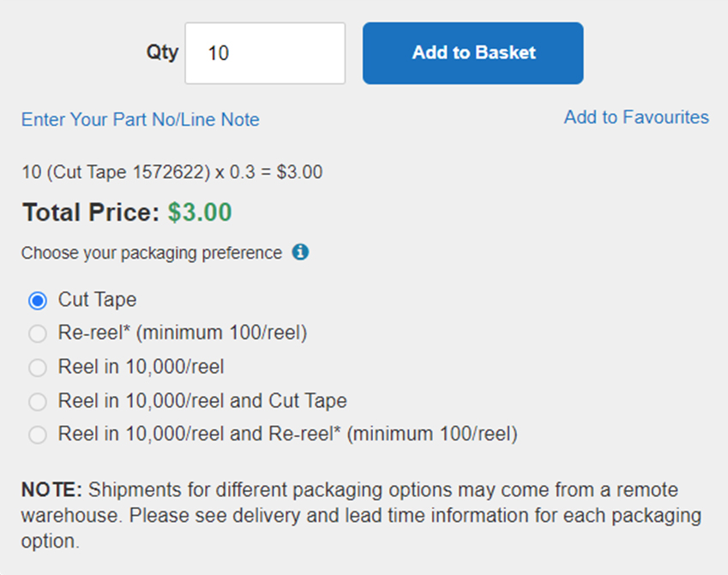The height and width of the screenshot is (575, 728).
Task: Click the Cut Tape 1572622 price calculation line
Action: tap(171, 172)
